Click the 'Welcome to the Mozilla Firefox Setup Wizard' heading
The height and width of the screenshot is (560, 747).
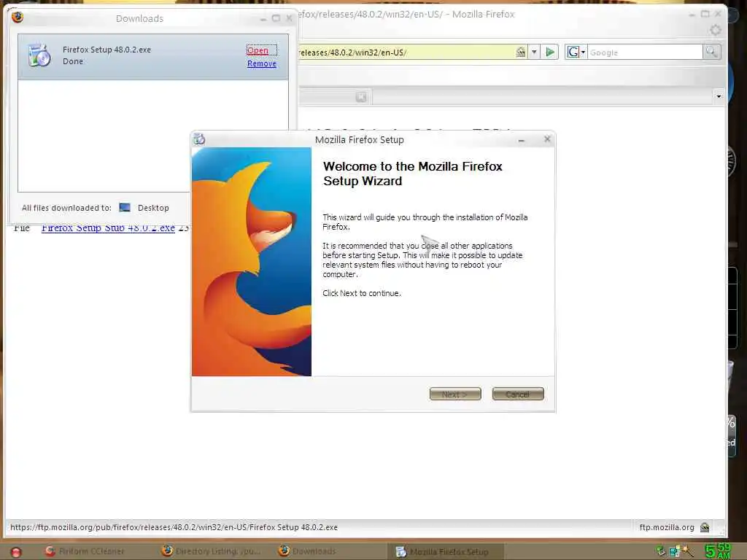click(413, 174)
